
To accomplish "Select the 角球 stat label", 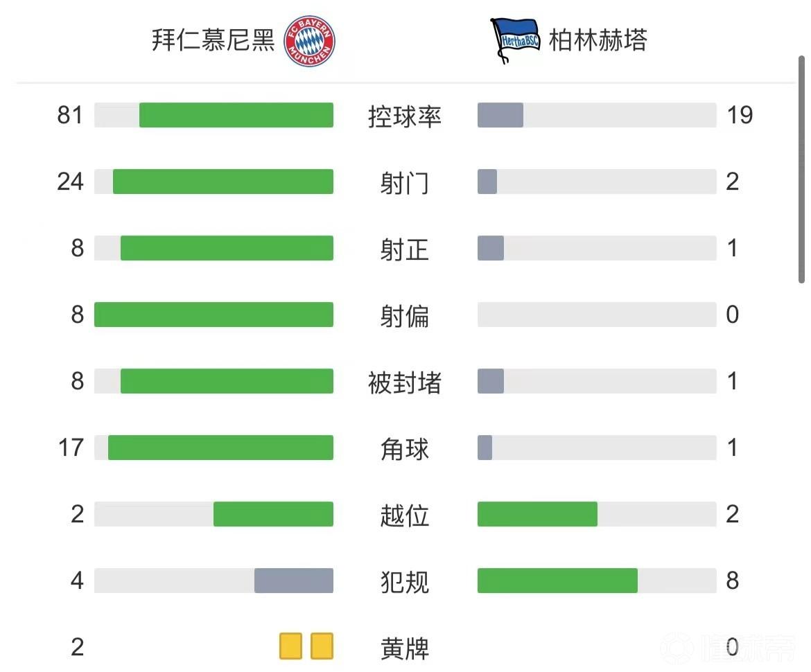I will [x=405, y=449].
